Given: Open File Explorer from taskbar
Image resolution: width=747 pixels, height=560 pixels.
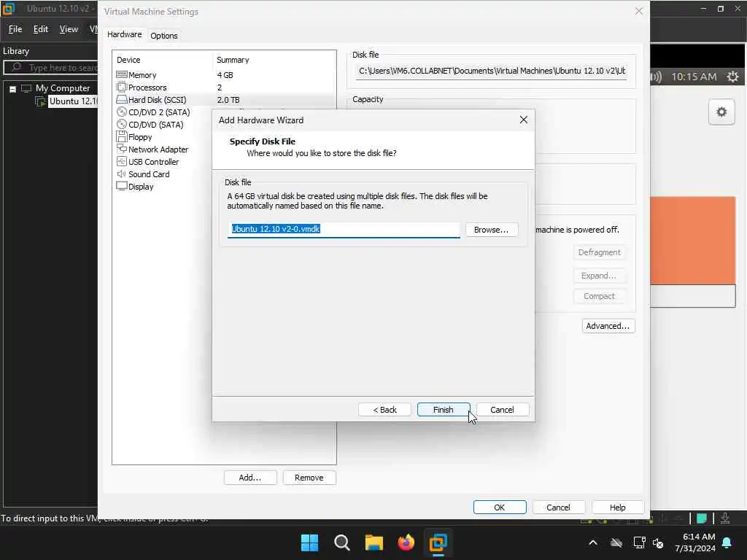Looking at the screenshot, I should 374,542.
